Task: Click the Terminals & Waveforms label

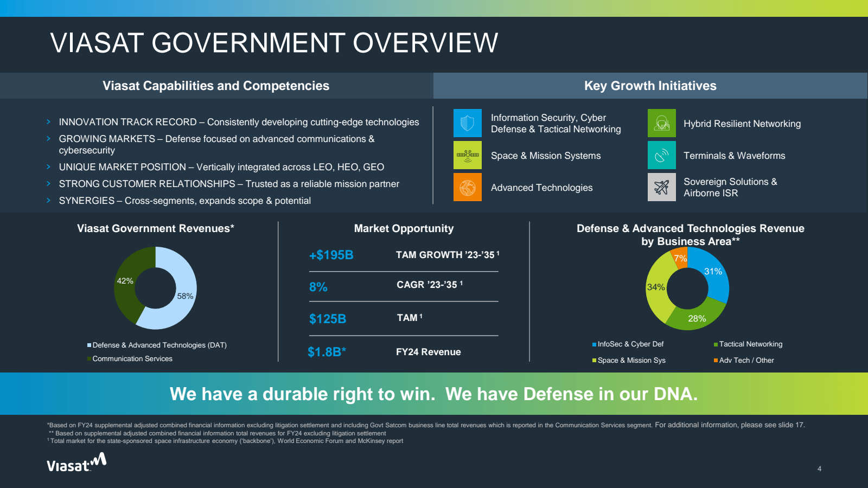Action: tap(735, 156)
